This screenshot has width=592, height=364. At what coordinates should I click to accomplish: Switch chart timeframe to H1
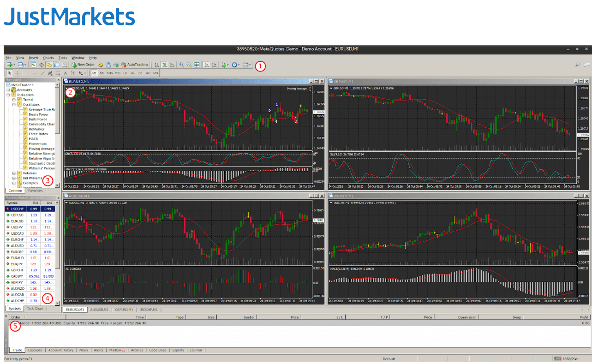[125, 73]
